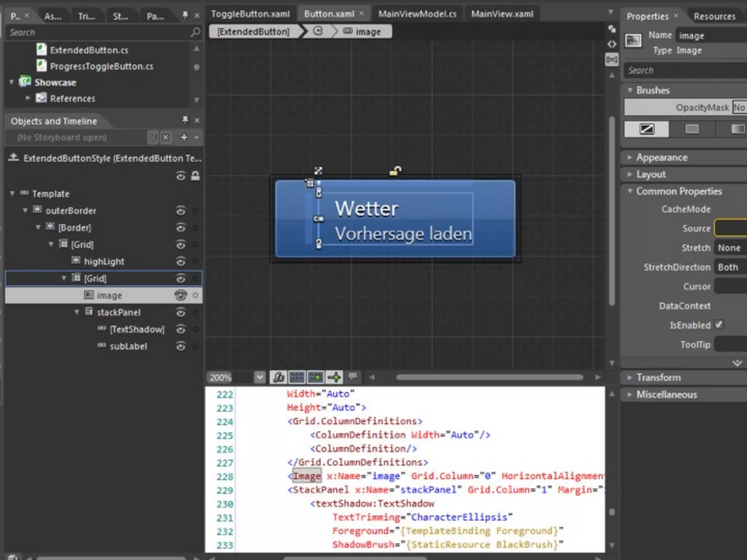
Task: Toggle snapping to gridlines icon
Action: tap(316, 377)
